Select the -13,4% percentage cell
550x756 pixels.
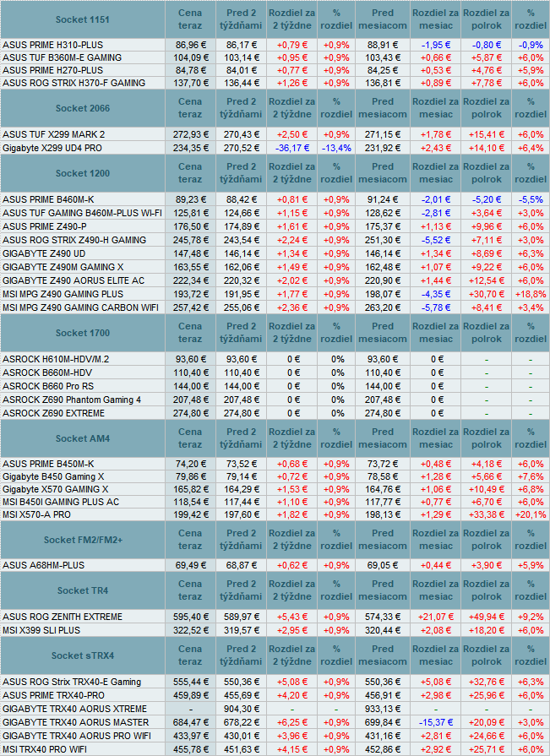pos(336,148)
